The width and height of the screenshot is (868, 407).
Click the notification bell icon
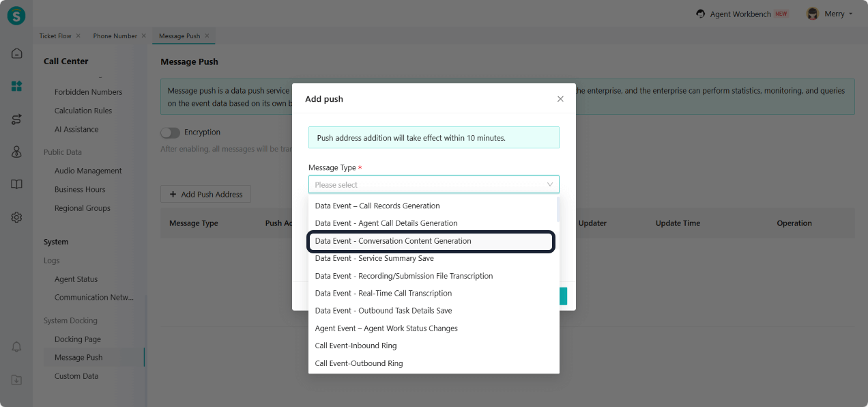tap(16, 347)
